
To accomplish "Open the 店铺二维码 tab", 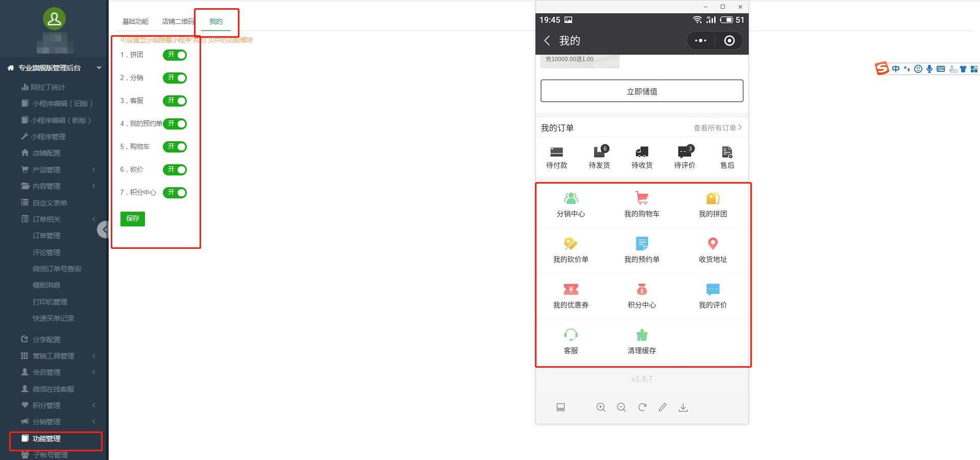I will tap(178, 21).
